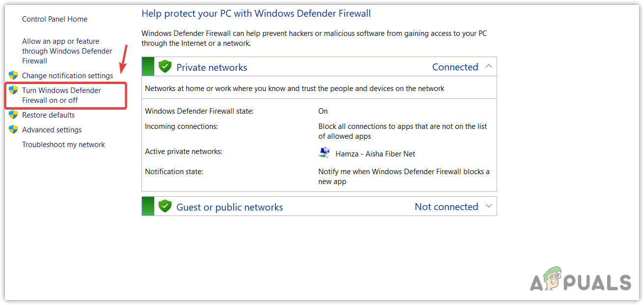Image resolution: width=644 pixels, height=305 pixels.
Task: Click the Private networks header to collapse it
Action: [212, 67]
